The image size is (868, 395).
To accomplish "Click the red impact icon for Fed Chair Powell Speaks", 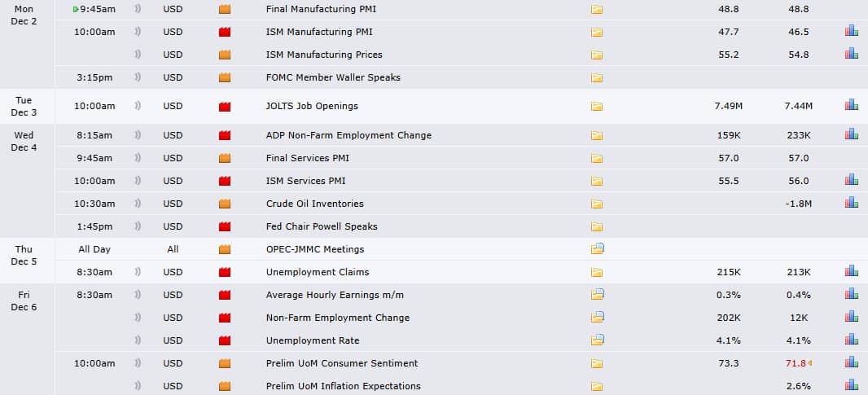I will [226, 226].
